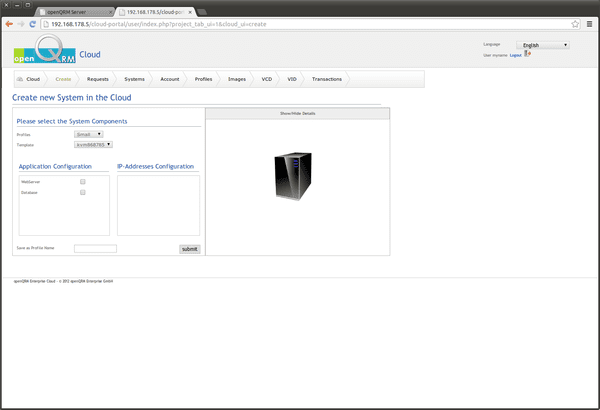Open the Transactions navigation tab
This screenshot has height=410, width=600.
pos(327,79)
